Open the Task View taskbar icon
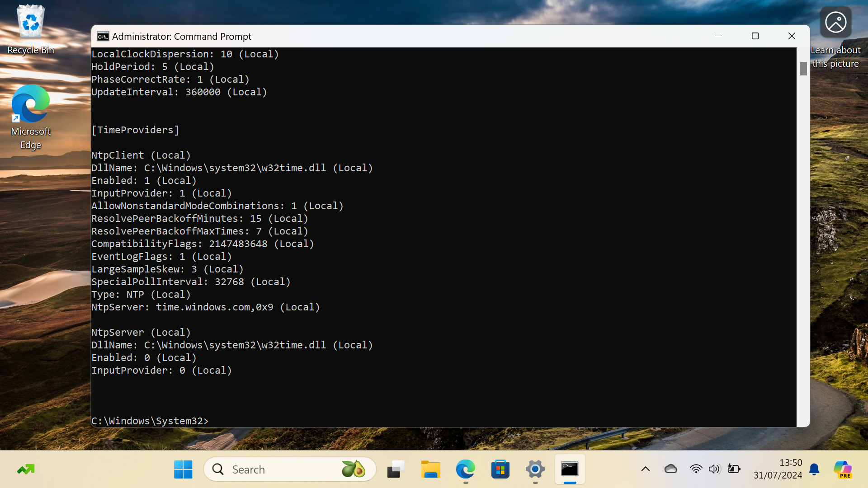The height and width of the screenshot is (488, 868). pyautogui.click(x=396, y=469)
